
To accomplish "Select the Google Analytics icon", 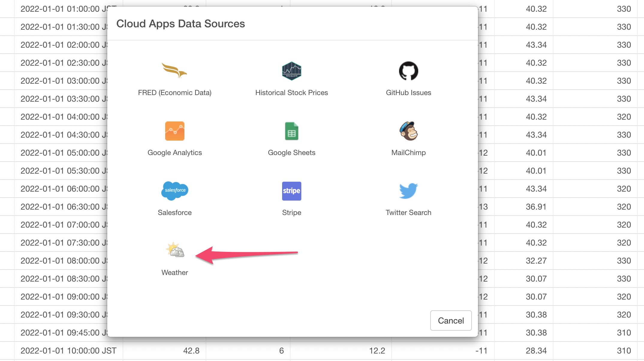I will (174, 131).
